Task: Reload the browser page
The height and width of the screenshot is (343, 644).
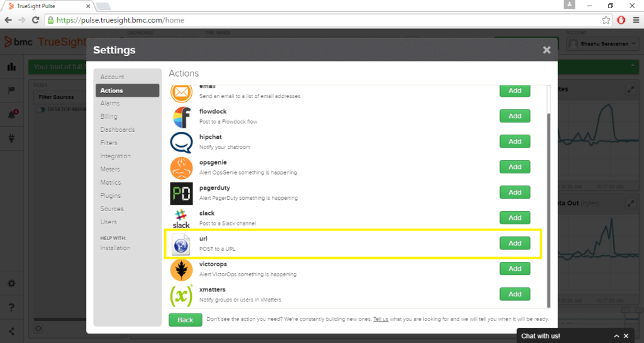Action: (36, 20)
